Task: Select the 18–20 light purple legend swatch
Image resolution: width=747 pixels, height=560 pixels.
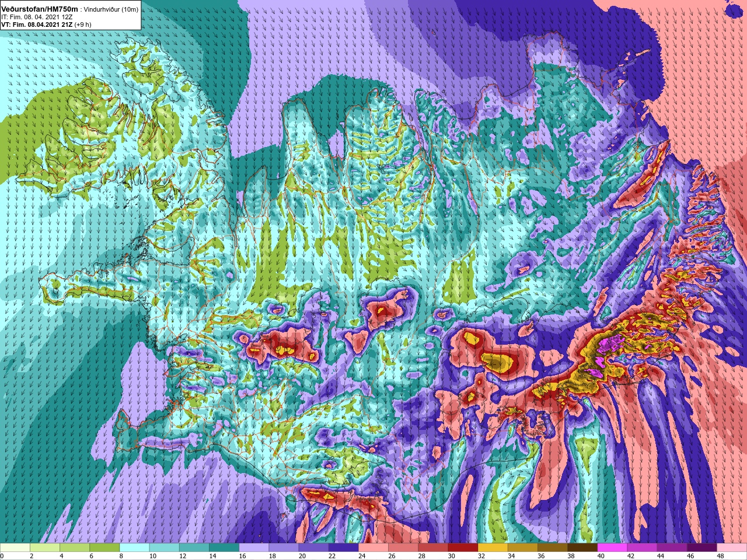Action: click(283, 548)
